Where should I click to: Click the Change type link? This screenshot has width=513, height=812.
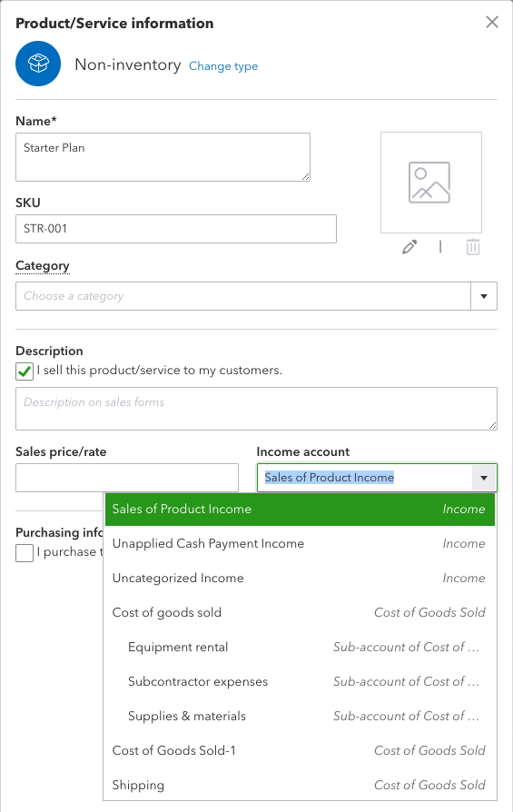(223, 66)
